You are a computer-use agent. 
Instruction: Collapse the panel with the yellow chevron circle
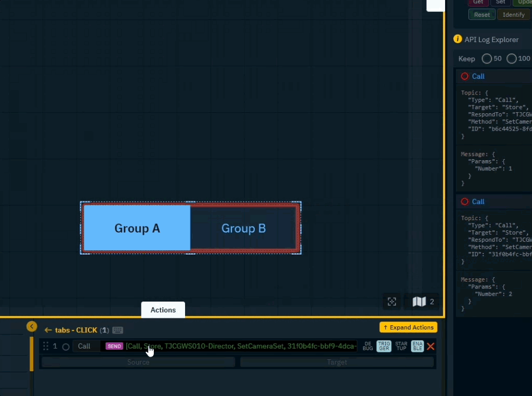tap(31, 326)
